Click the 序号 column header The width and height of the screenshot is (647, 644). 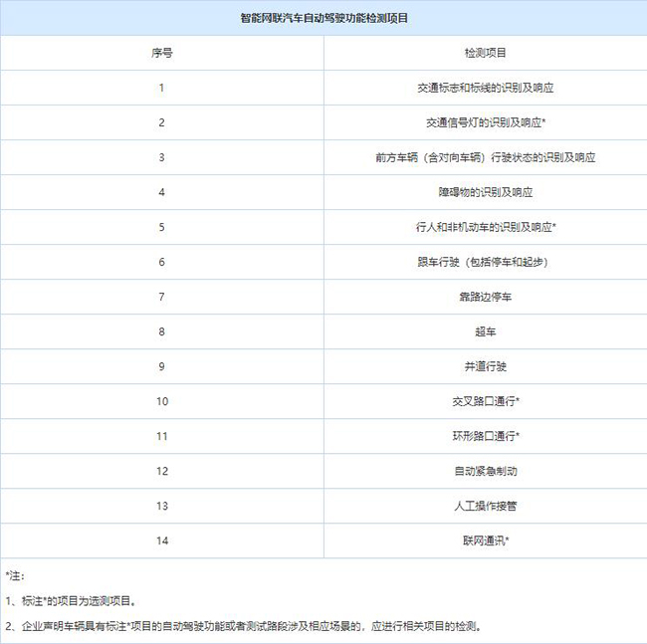coord(161,53)
